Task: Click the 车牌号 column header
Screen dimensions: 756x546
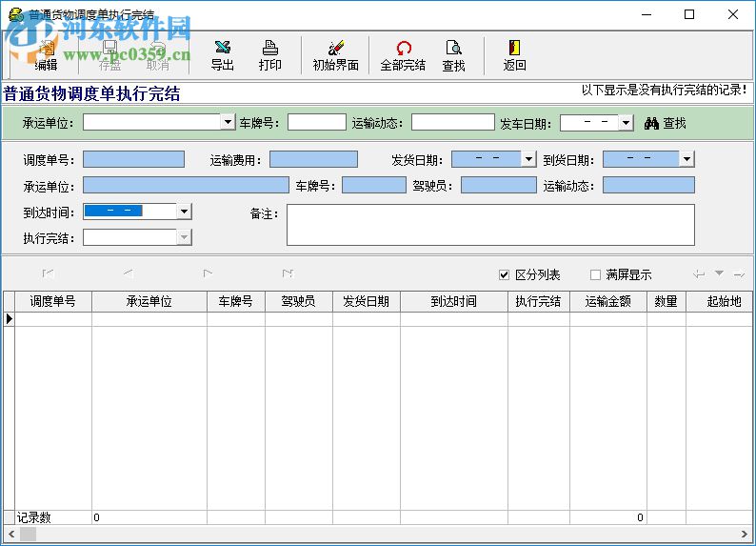Action: coord(236,301)
